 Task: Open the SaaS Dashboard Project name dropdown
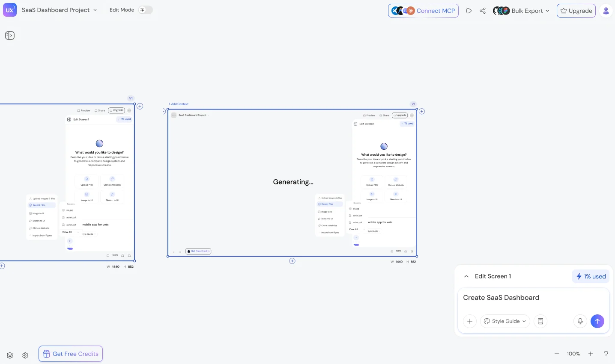click(x=60, y=10)
